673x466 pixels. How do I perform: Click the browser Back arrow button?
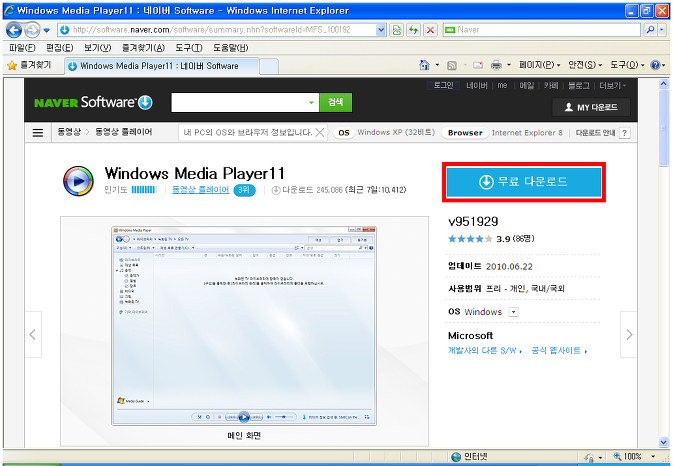[14, 30]
